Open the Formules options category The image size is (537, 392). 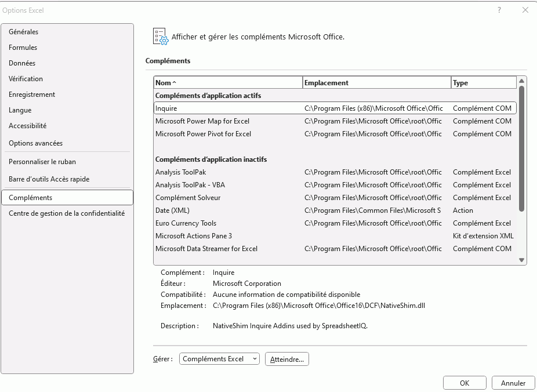(67, 47)
